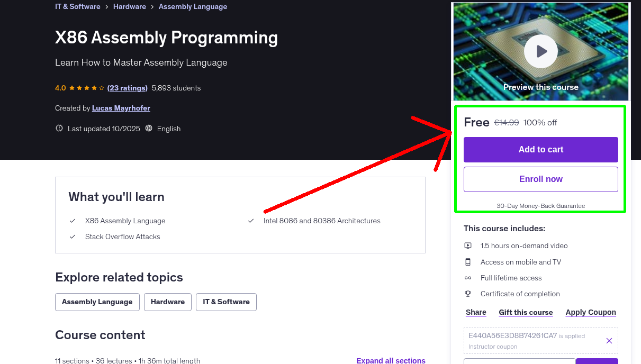Viewport: 641px width, 364px height.
Task: Click the clock icon beside last updated date
Action: (x=59, y=129)
